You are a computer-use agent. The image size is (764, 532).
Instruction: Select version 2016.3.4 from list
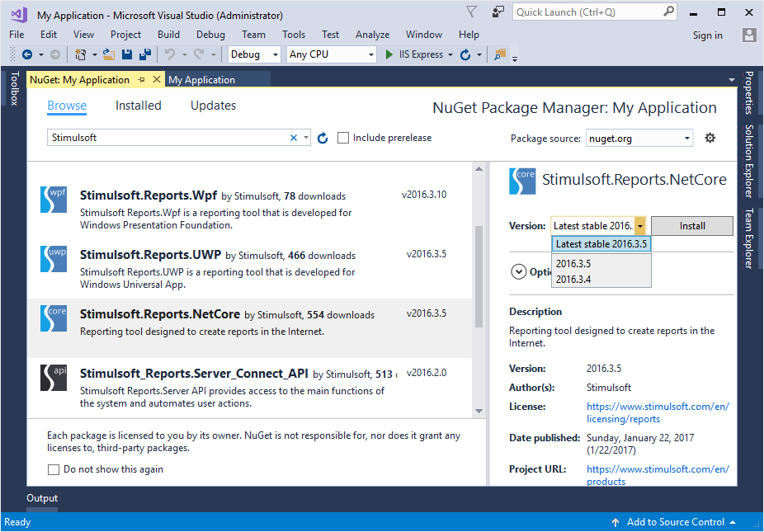click(x=601, y=279)
